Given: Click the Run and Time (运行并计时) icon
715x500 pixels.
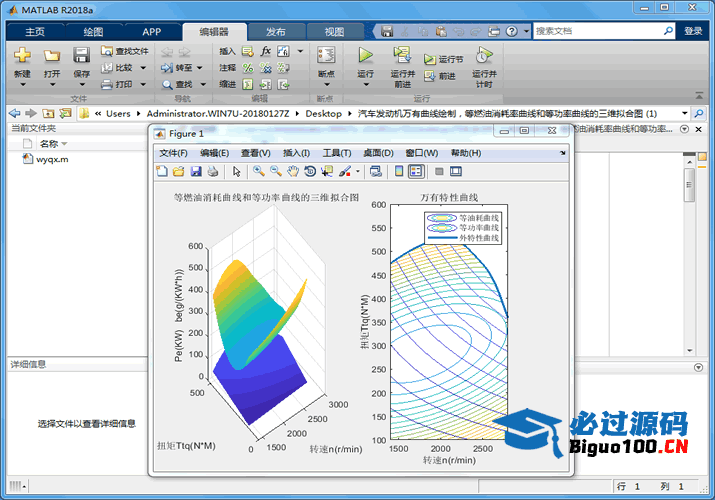Looking at the screenshot, I should [484, 55].
